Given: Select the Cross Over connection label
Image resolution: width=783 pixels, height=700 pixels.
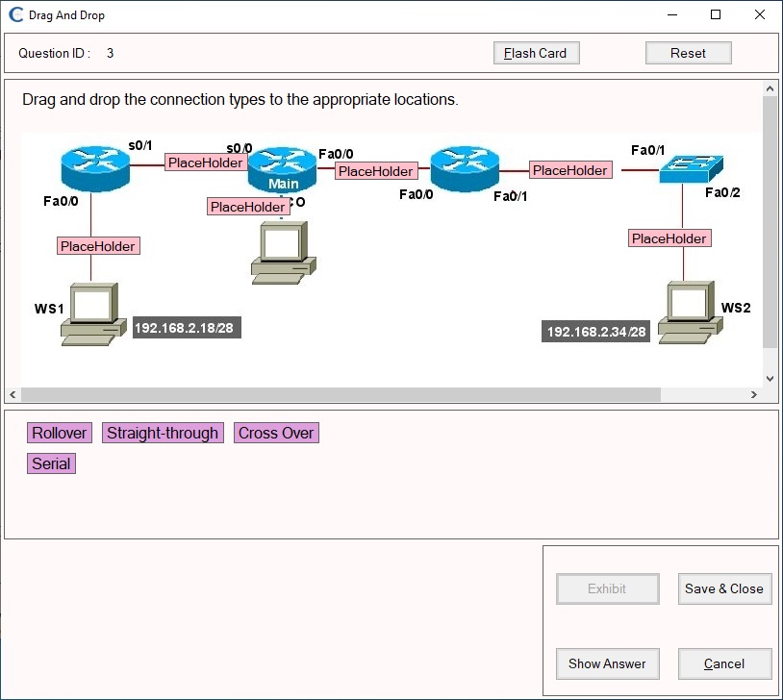Looking at the screenshot, I should pyautogui.click(x=276, y=433).
